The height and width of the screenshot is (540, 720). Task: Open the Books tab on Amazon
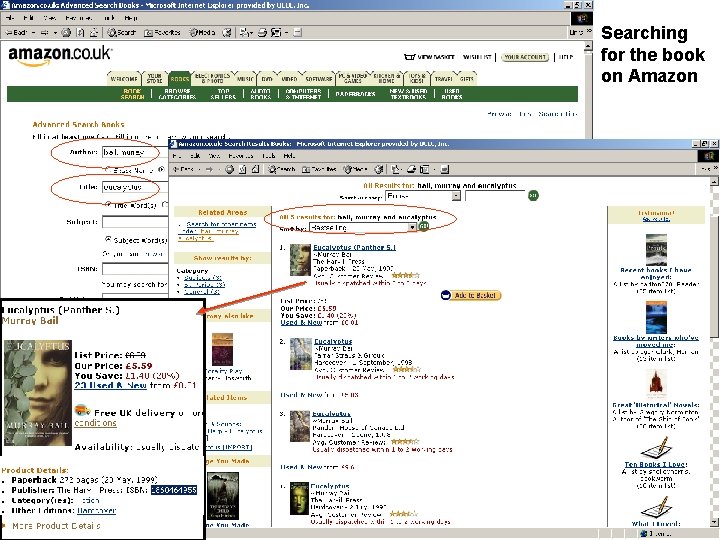click(x=179, y=79)
